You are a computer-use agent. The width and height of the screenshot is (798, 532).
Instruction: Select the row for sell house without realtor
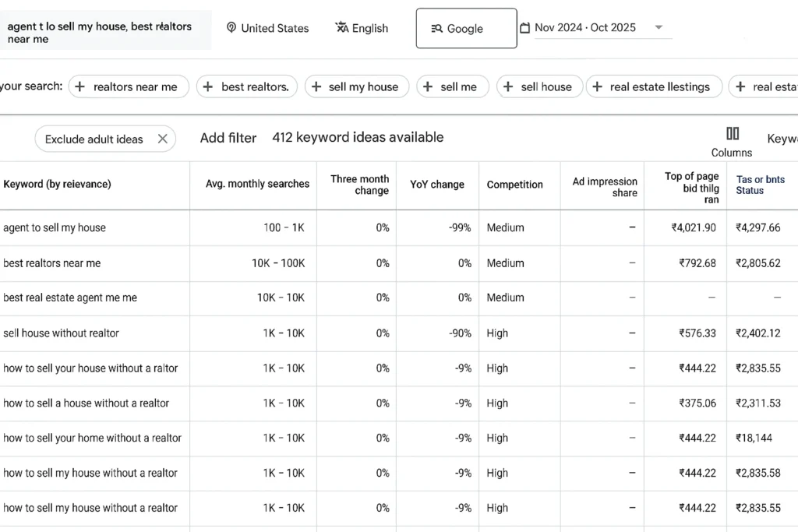(x=94, y=333)
